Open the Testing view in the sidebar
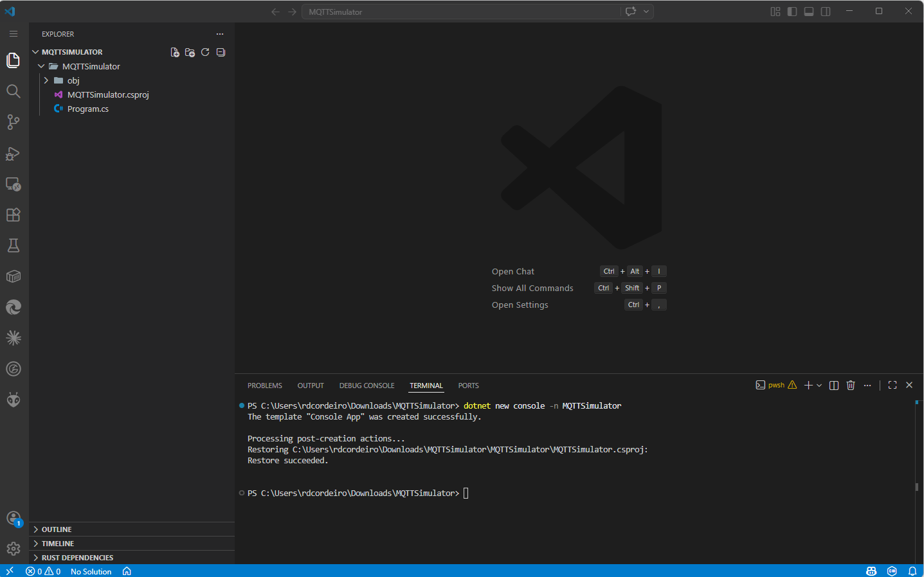Image resolution: width=924 pixels, height=577 pixels. (13, 245)
